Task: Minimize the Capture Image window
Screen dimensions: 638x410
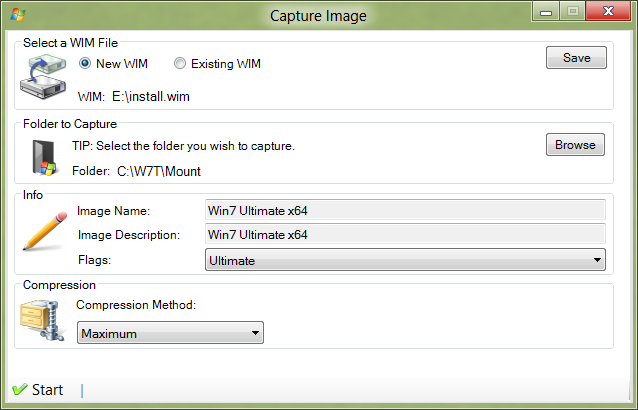Action: tap(546, 11)
